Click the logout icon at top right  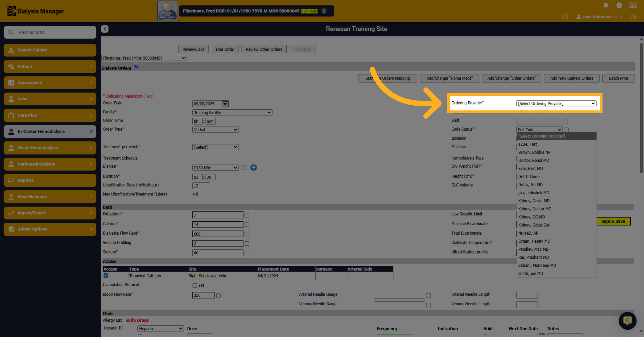point(633,17)
